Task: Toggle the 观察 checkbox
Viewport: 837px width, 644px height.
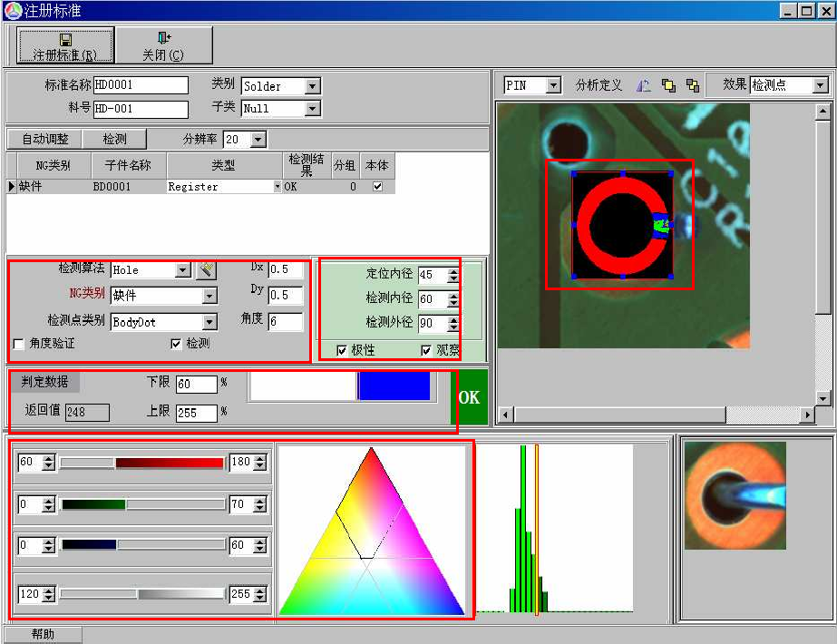Action: click(426, 351)
